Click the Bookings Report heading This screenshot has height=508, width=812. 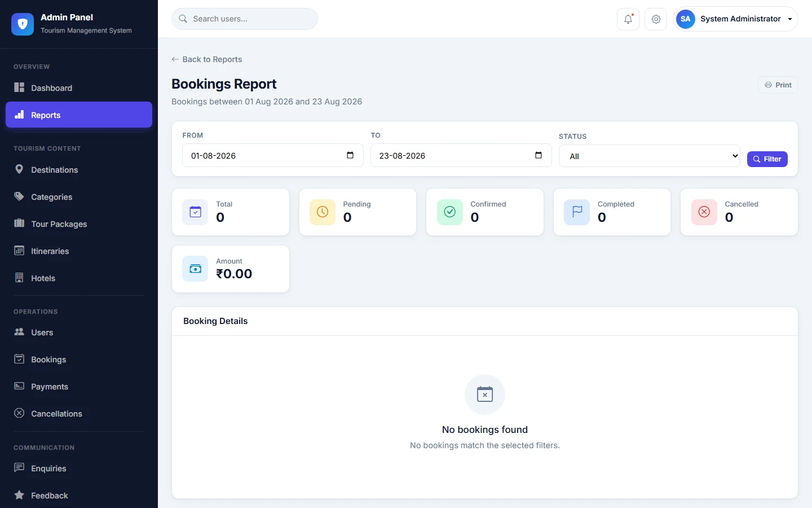224,84
